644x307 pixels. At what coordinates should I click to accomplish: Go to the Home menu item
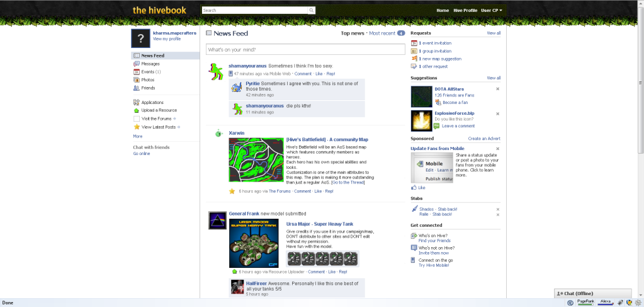tap(443, 10)
